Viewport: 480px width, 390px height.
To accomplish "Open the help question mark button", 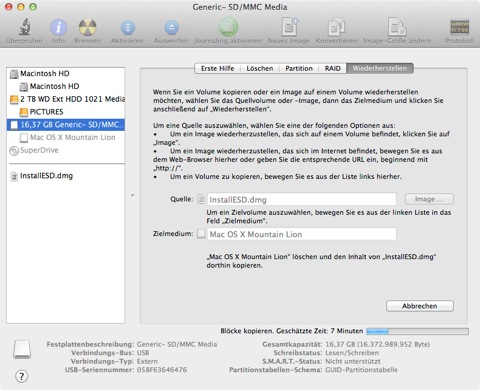I will click(x=22, y=376).
